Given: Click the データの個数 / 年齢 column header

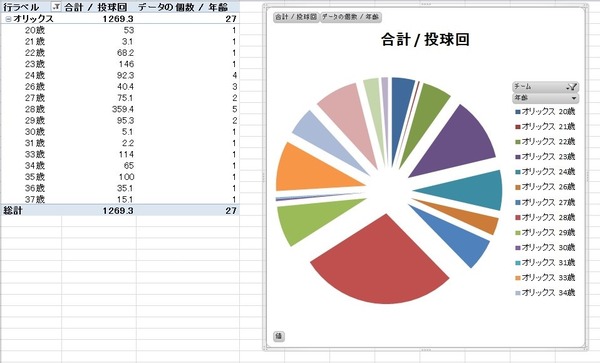Looking at the screenshot, I should click(x=183, y=7).
